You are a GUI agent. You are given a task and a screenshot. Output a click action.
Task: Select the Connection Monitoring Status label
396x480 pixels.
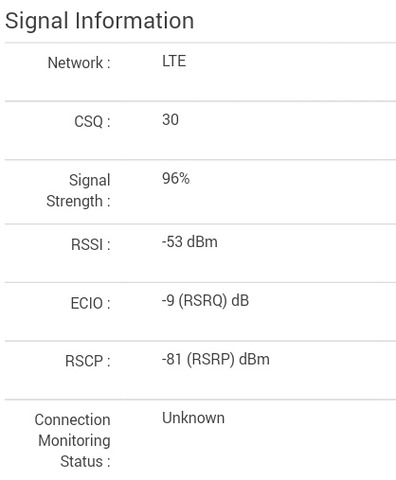73,441
